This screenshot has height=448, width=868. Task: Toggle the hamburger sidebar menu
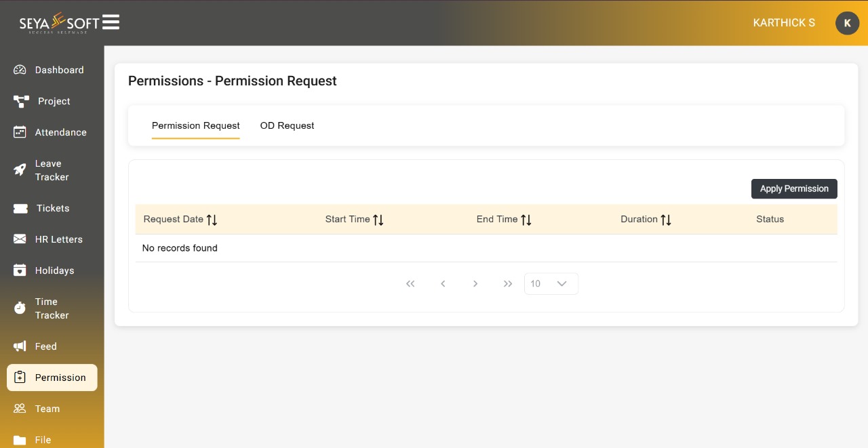(x=111, y=22)
